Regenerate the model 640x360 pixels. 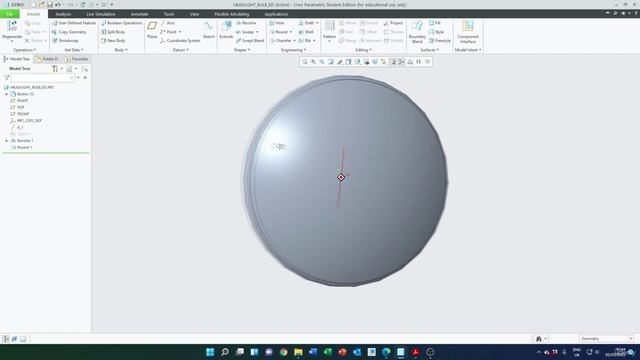coord(12,31)
